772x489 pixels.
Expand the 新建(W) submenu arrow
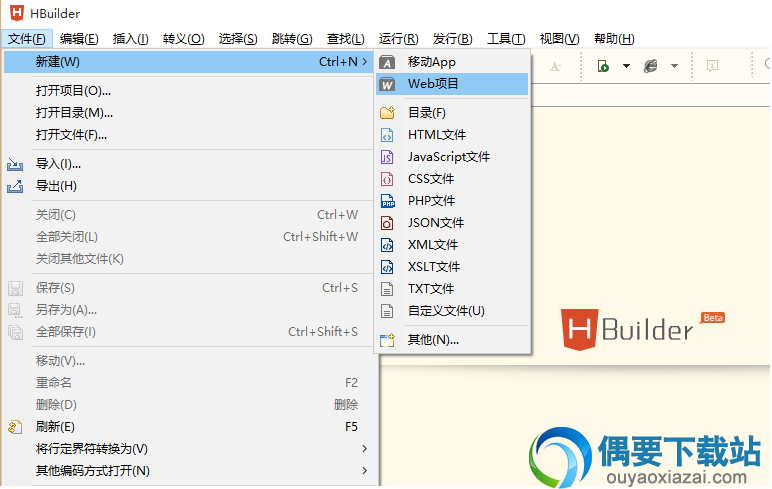pos(365,62)
